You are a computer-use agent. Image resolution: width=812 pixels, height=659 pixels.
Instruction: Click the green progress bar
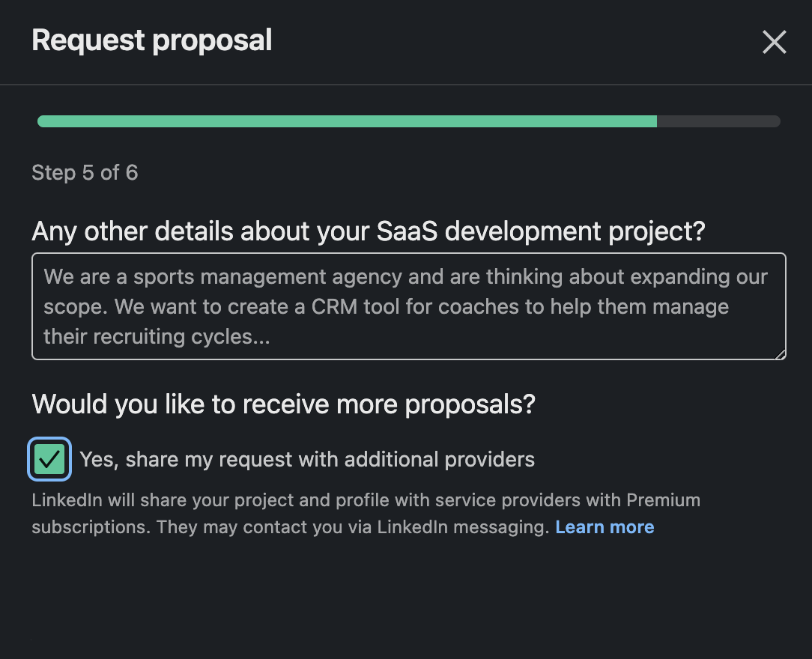pos(345,121)
